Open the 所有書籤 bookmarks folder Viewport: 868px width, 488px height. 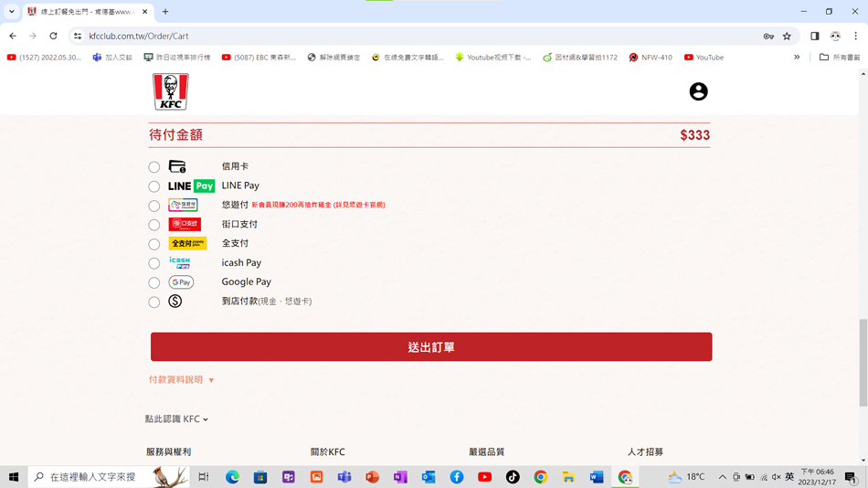tap(840, 57)
